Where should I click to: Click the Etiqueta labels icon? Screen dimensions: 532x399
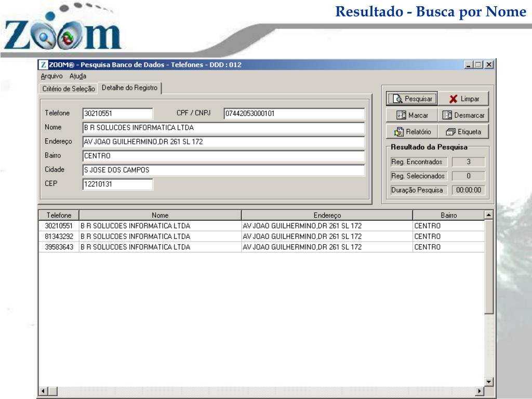(450, 132)
